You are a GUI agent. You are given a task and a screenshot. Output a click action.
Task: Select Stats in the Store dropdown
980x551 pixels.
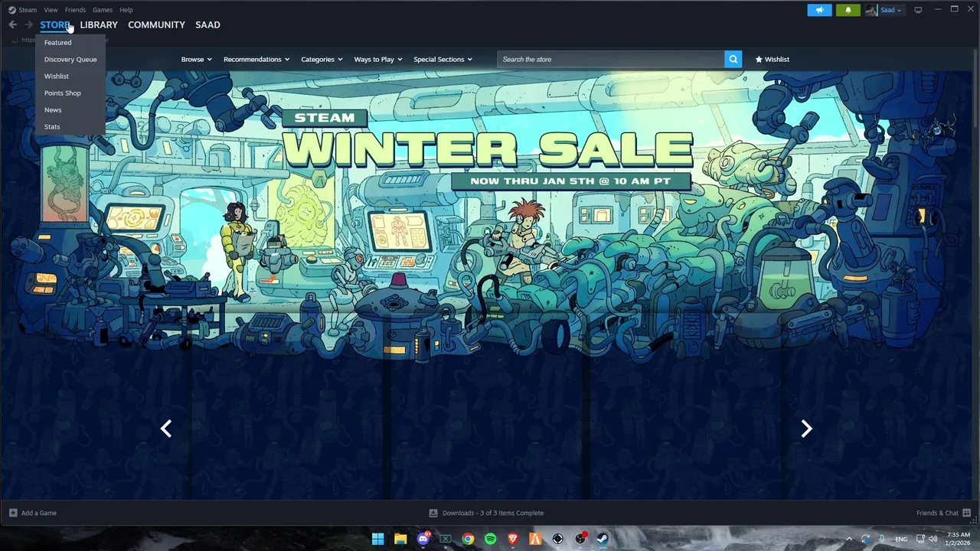coord(70,126)
